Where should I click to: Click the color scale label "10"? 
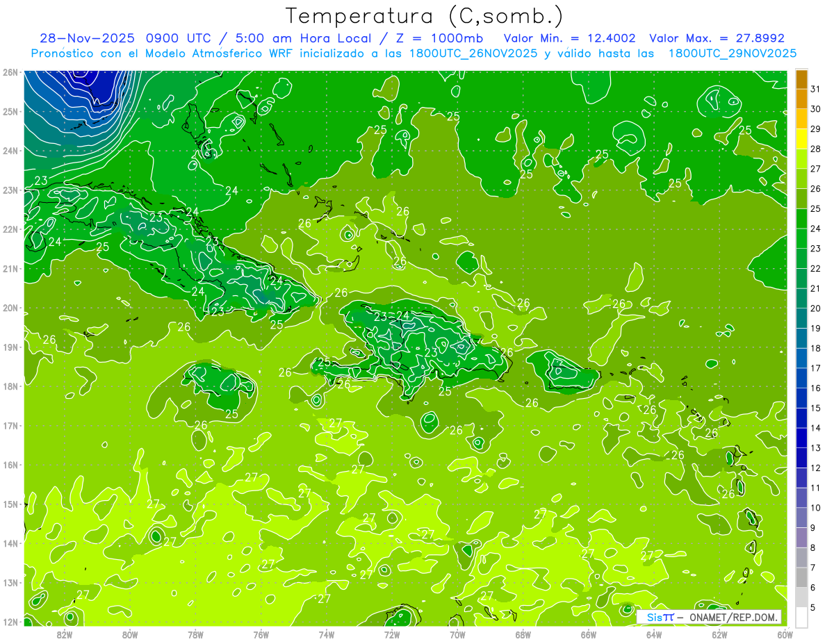(x=816, y=507)
